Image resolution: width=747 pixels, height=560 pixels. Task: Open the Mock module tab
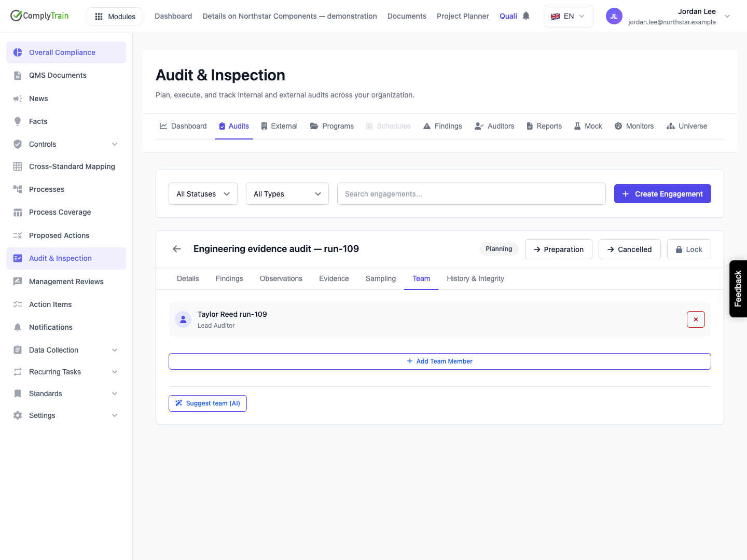[588, 126]
